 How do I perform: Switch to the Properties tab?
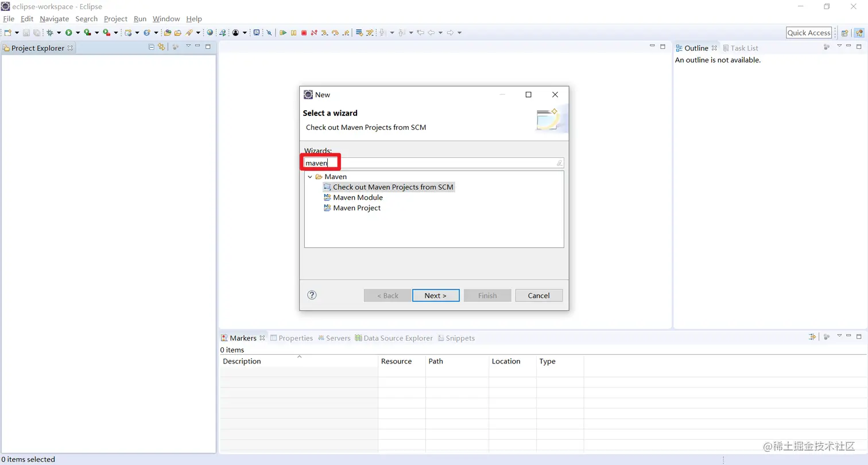[x=291, y=338]
